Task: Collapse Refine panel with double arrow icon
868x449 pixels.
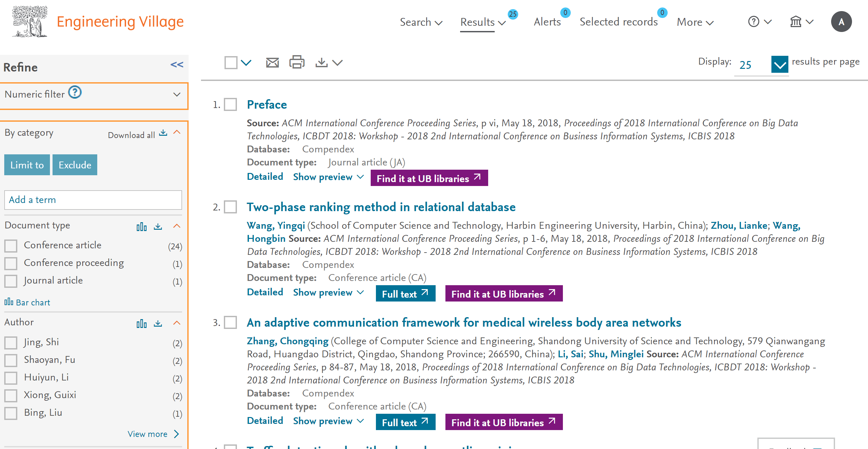Action: (177, 65)
